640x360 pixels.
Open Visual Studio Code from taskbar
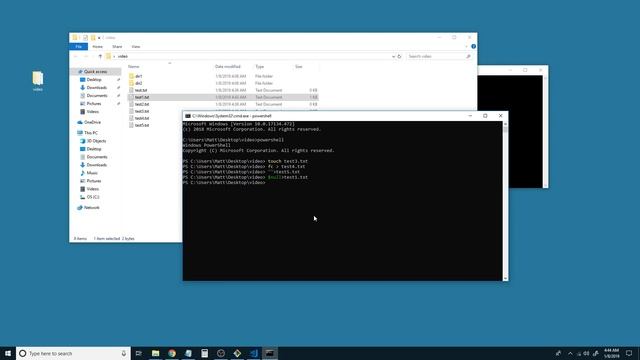(x=253, y=353)
